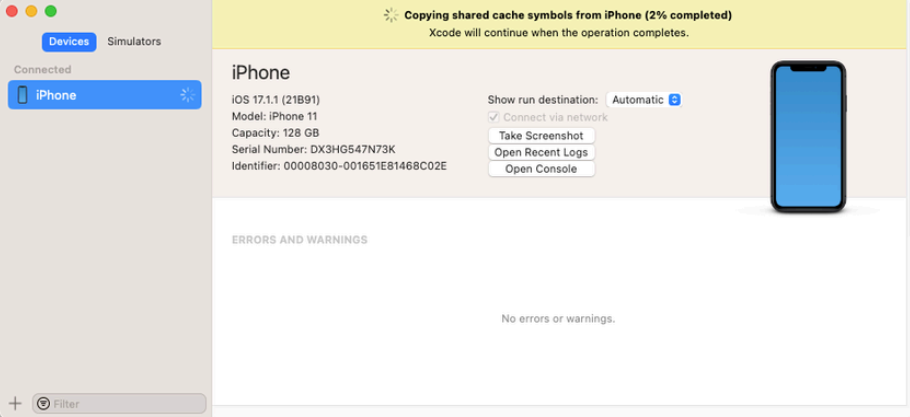Click the large iPhone illustration
The height and width of the screenshot is (417, 910).
pos(808,136)
